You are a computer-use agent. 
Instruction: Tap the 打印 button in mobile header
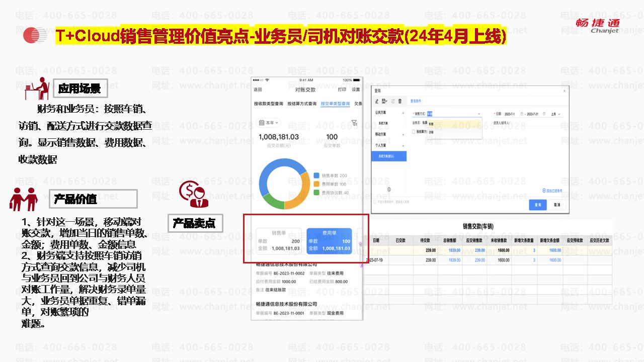click(x=342, y=90)
